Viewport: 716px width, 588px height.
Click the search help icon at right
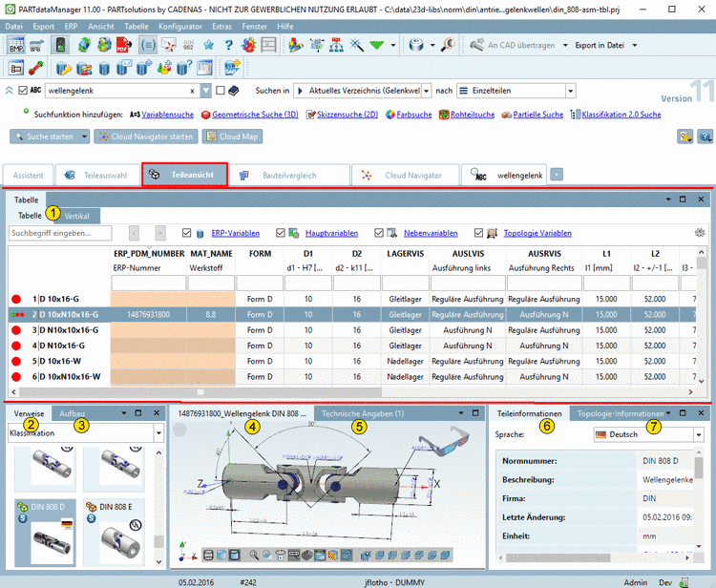pos(705,136)
